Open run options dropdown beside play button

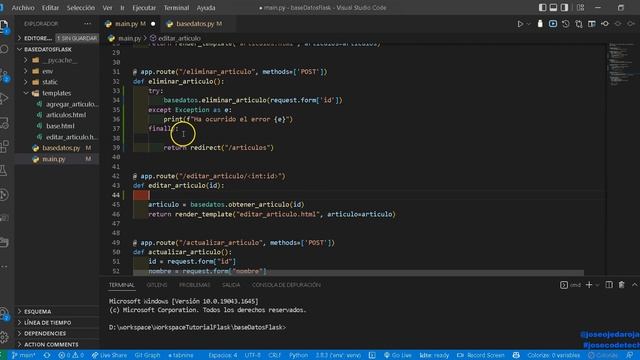coord(529,24)
